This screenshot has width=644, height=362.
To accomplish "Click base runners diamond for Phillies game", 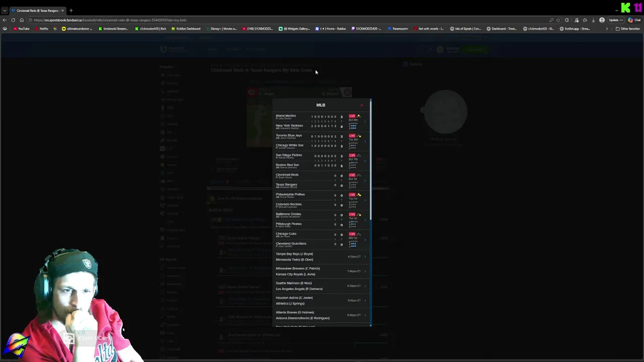I will tap(359, 195).
